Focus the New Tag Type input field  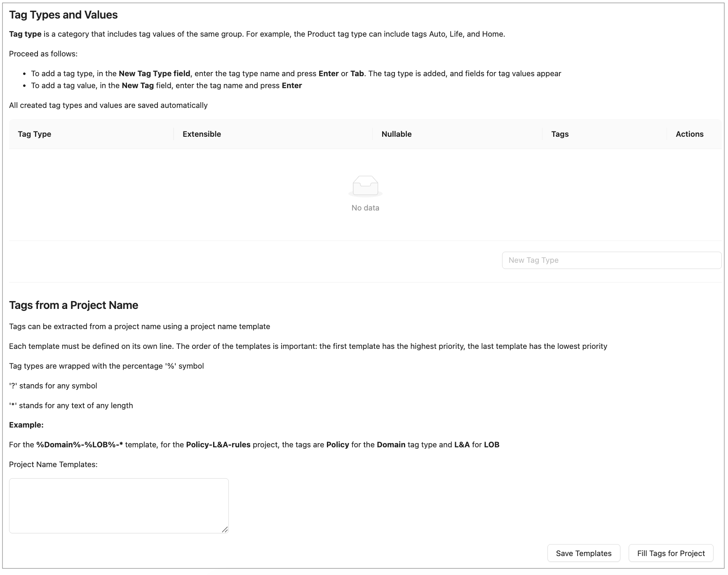point(611,260)
